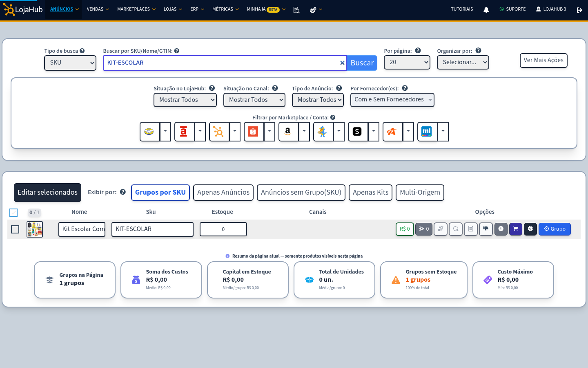
Task: Open the Tipo de busca SKU dropdown
Action: [70, 63]
